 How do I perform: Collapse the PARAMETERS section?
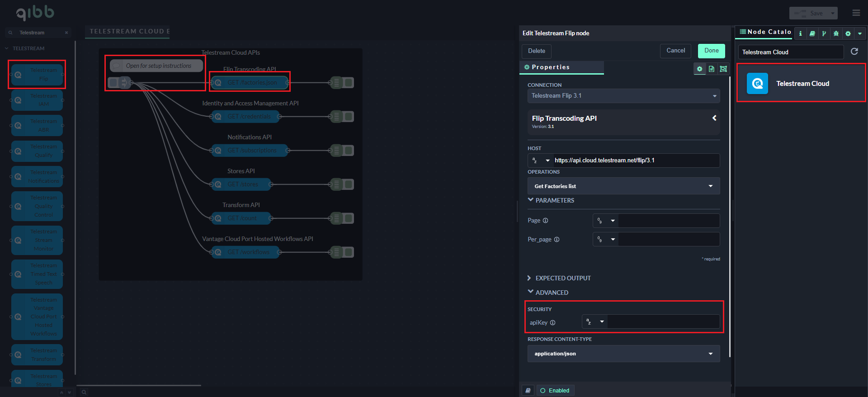point(531,200)
